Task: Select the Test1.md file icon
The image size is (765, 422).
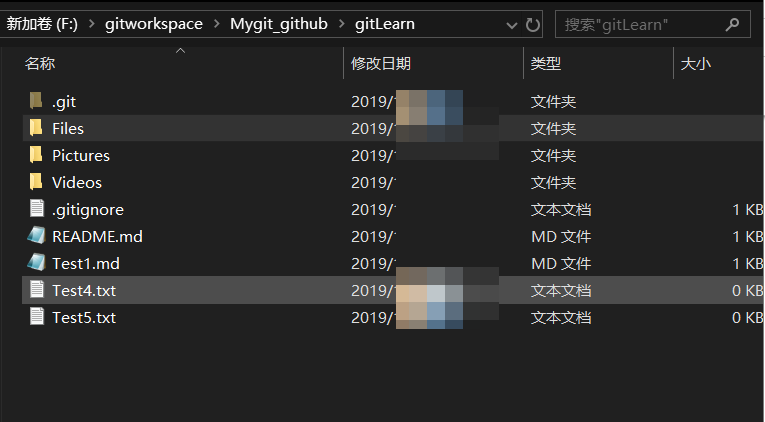Action: tap(36, 263)
